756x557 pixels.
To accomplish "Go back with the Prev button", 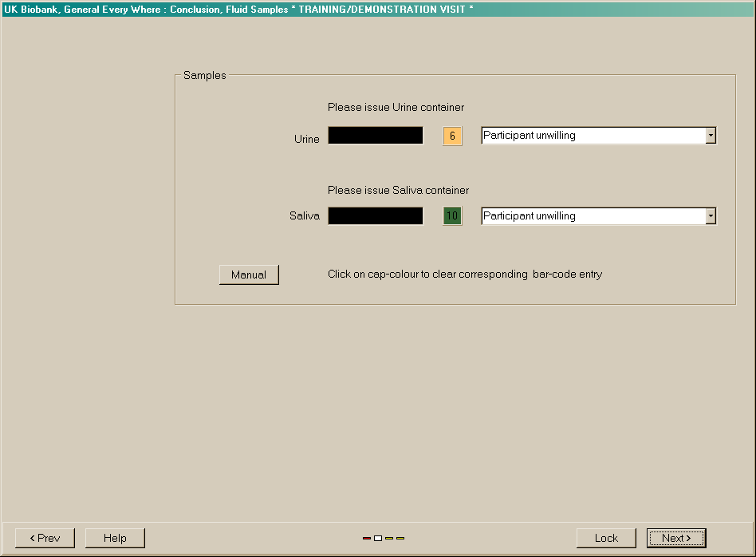I will tap(45, 539).
